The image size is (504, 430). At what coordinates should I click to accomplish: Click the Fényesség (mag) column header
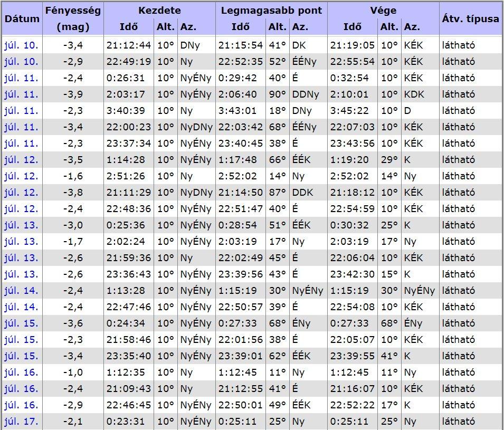(73, 18)
